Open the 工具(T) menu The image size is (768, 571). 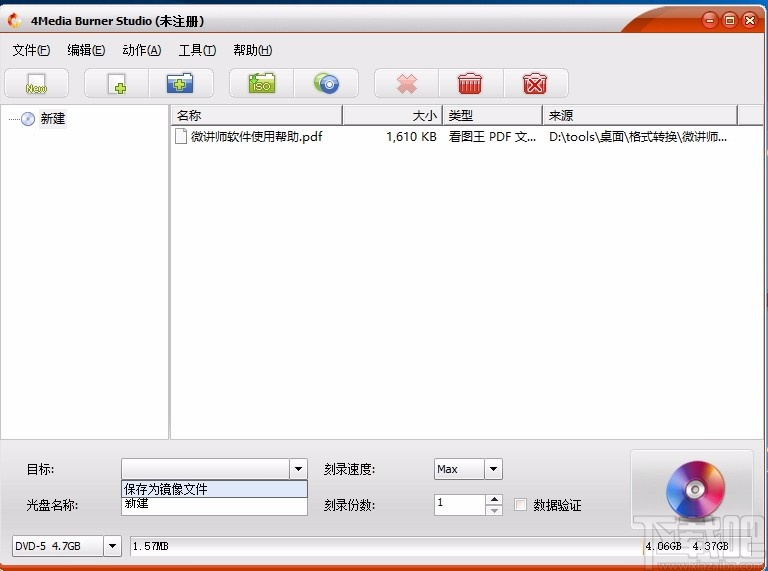(197, 50)
